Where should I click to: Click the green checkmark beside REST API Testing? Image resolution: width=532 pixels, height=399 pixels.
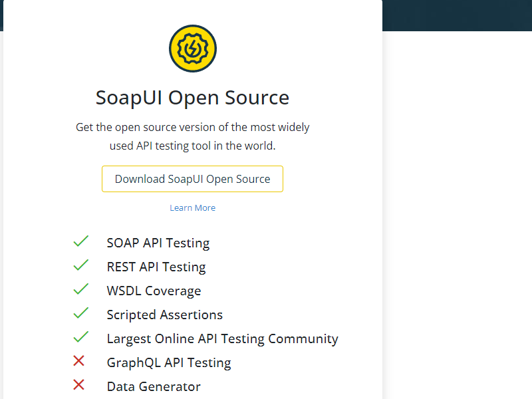[x=80, y=265]
